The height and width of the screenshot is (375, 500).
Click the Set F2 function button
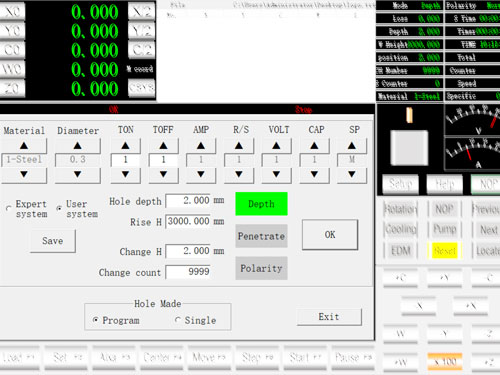point(66,357)
